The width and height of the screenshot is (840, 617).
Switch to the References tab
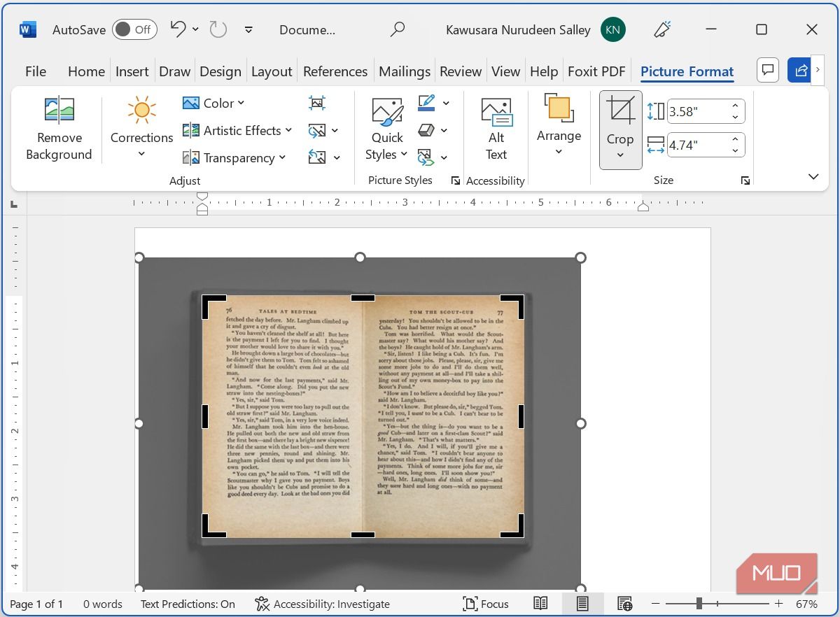(335, 71)
